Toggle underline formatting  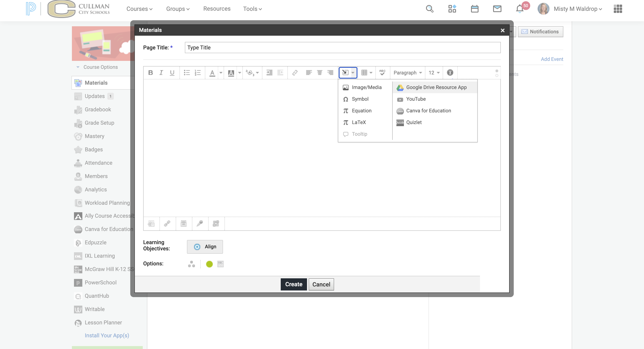pos(172,73)
